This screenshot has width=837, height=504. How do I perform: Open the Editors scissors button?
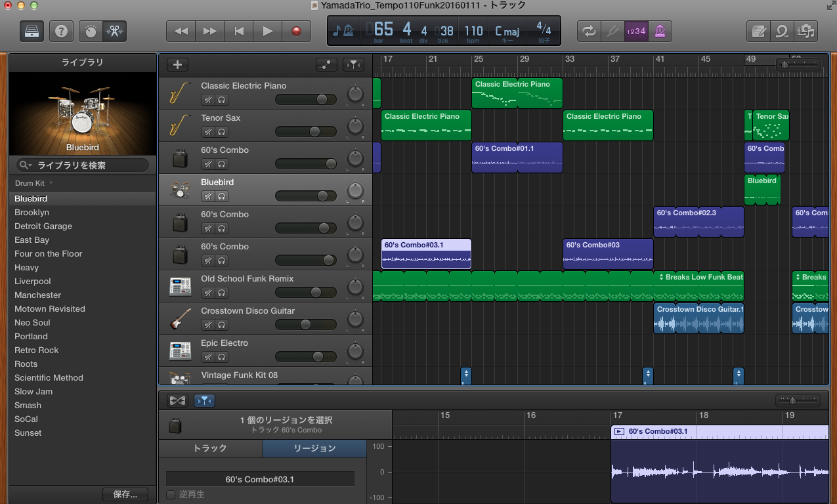114,31
